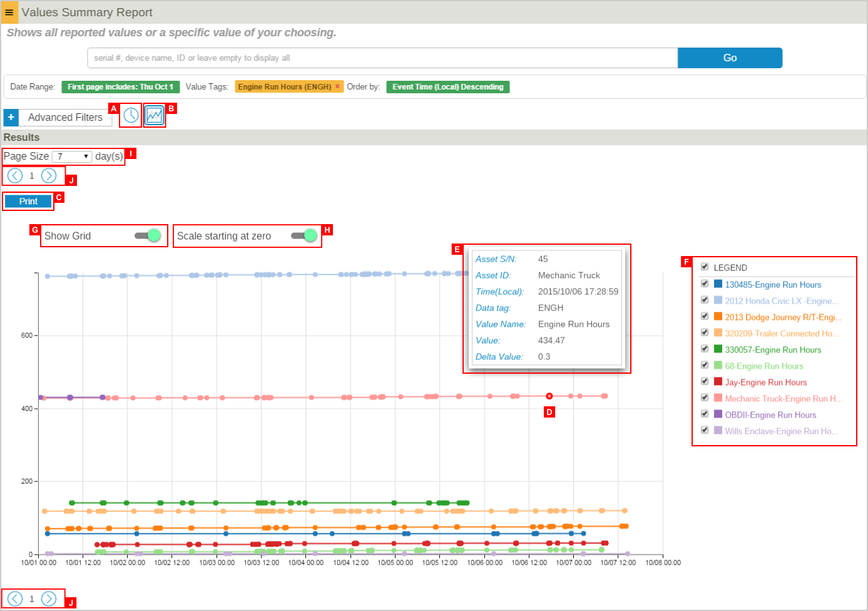The image size is (868, 611).
Task: Click the red Jay legend swatch
Action: (x=718, y=381)
